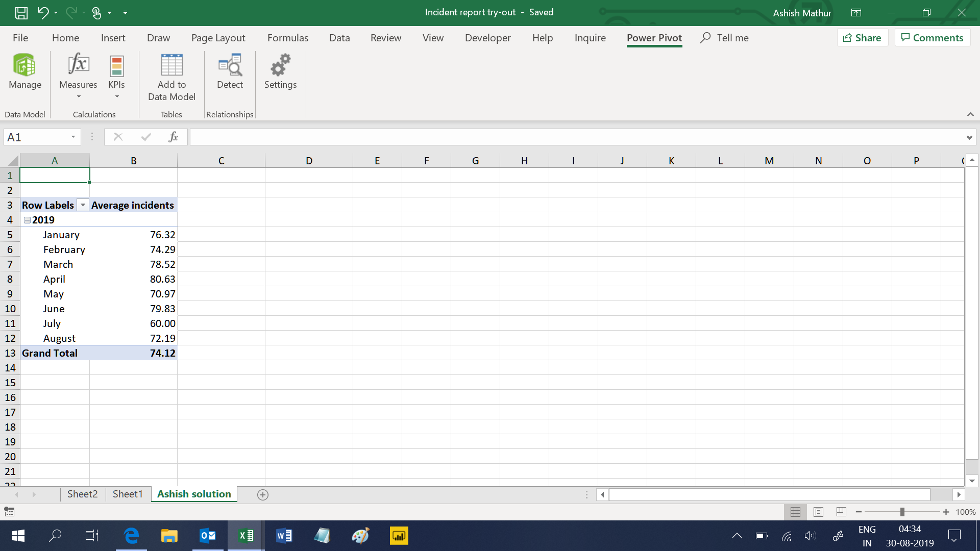Collapse the 2019 group in pivot table
Image resolution: width=980 pixels, height=551 pixels.
click(28, 220)
